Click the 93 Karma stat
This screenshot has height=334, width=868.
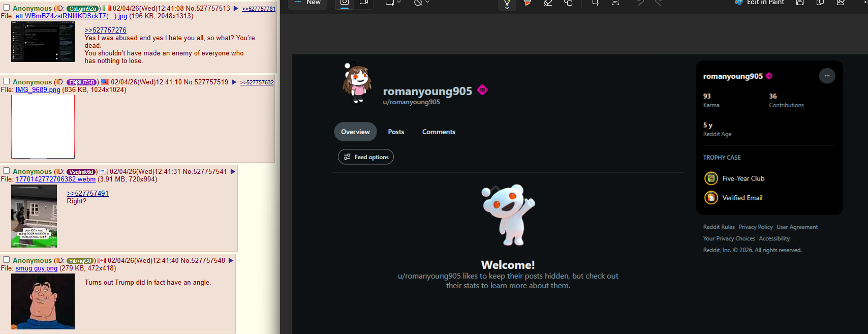[x=711, y=100]
